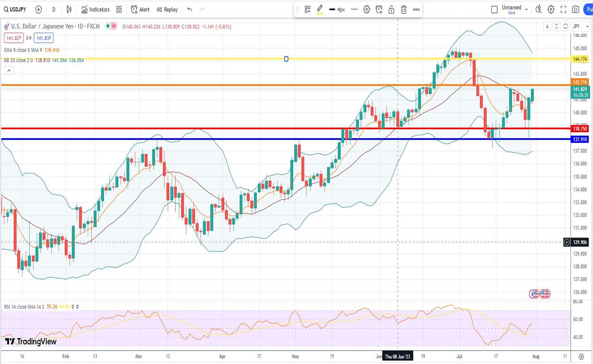The width and height of the screenshot is (593, 364).
Task: Open the Unnamed layout dropdown
Action: [526, 9]
